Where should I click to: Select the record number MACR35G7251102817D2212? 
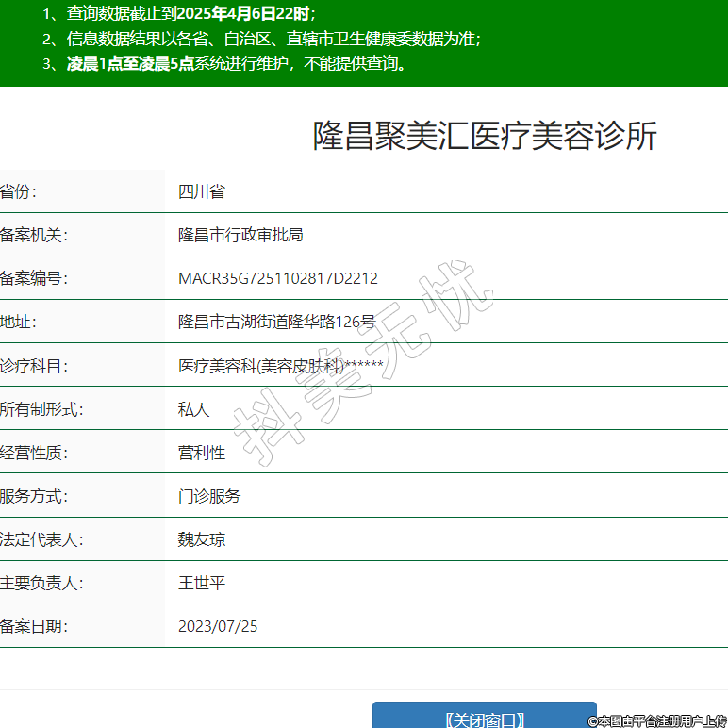[x=277, y=278]
